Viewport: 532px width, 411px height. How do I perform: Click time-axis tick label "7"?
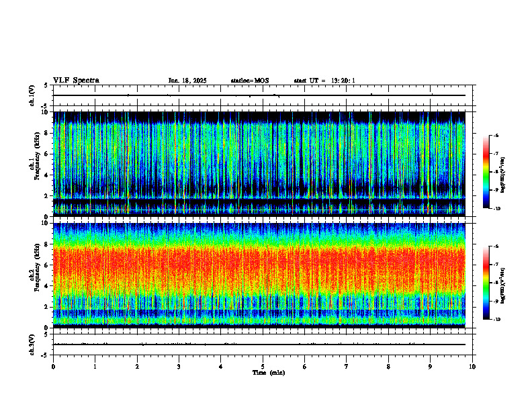[347, 367]
